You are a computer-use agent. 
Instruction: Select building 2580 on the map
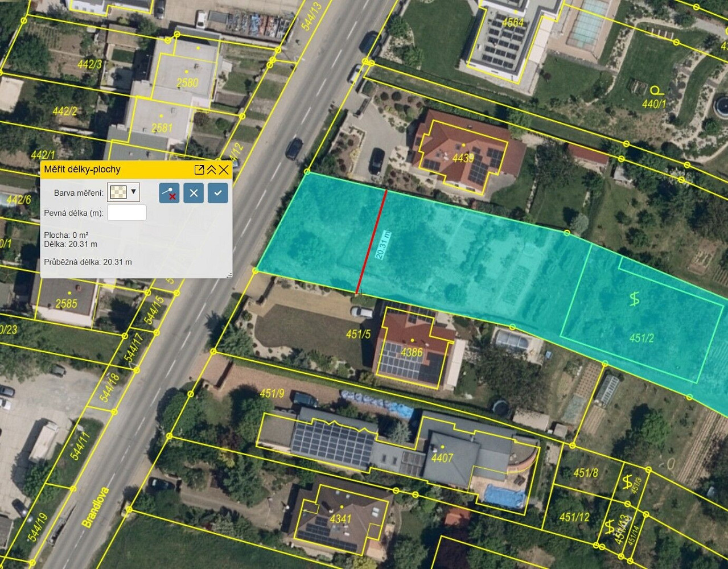pos(187,83)
